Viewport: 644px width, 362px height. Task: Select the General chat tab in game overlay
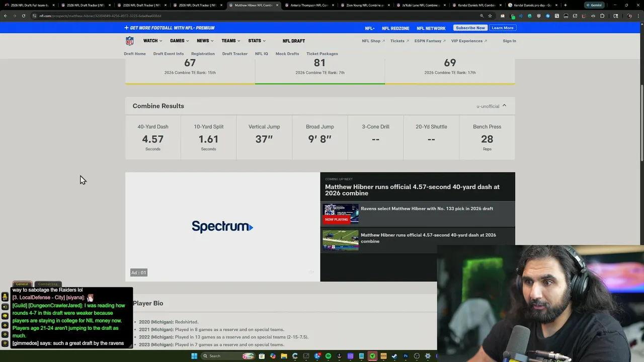pos(22,284)
